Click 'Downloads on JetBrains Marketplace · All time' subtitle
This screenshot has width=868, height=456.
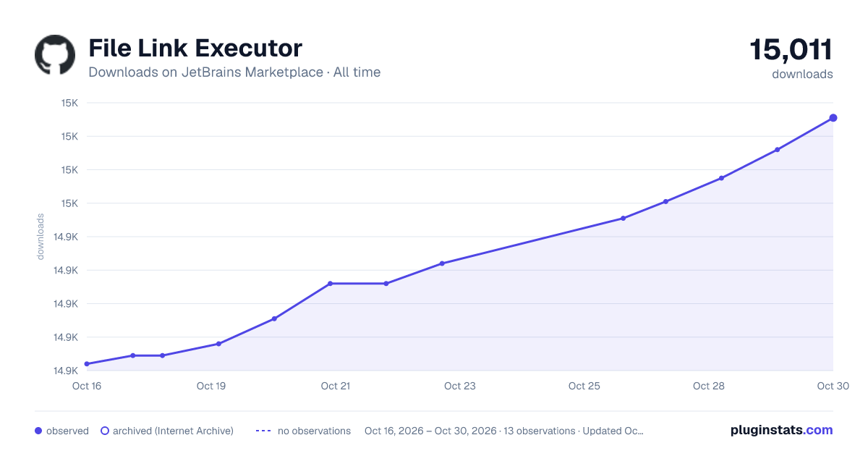tap(234, 72)
